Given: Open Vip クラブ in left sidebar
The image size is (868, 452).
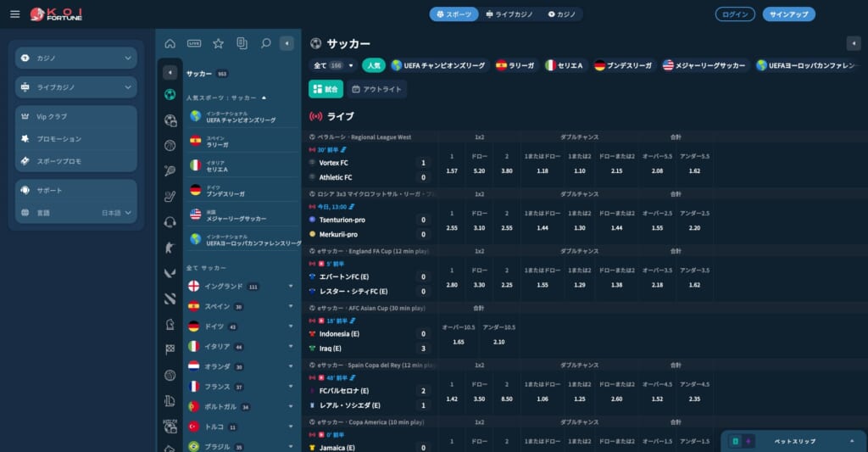Looking at the screenshot, I should (76, 117).
